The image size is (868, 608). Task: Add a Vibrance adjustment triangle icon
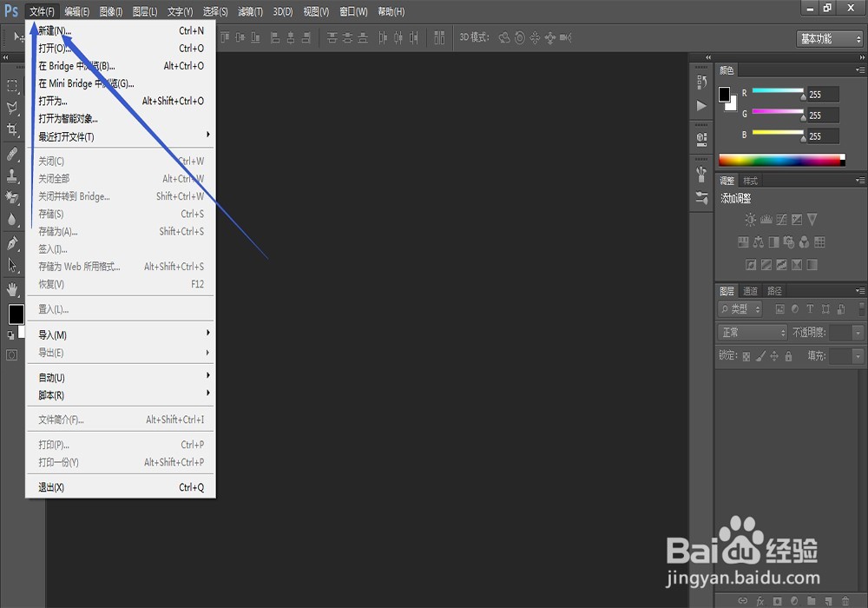tap(812, 220)
